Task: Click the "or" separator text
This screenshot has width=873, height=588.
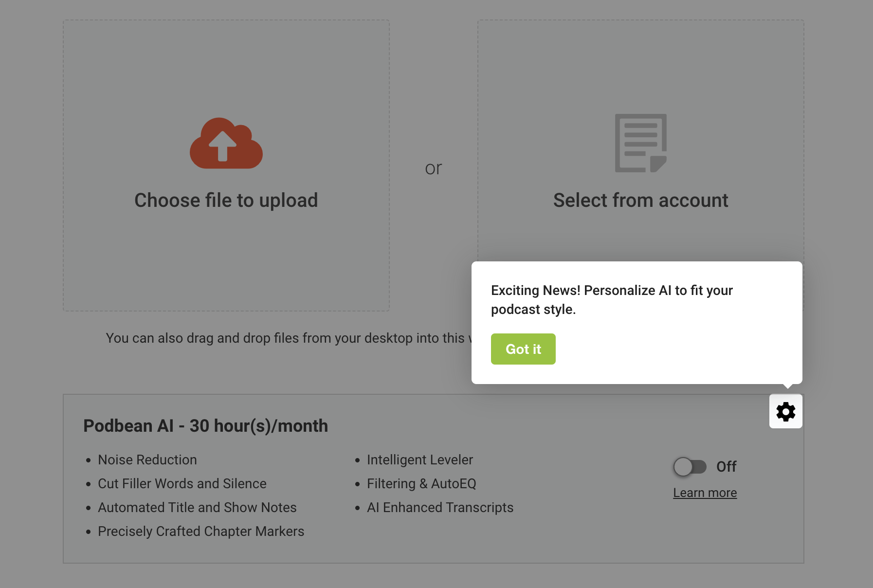Action: coord(433,168)
